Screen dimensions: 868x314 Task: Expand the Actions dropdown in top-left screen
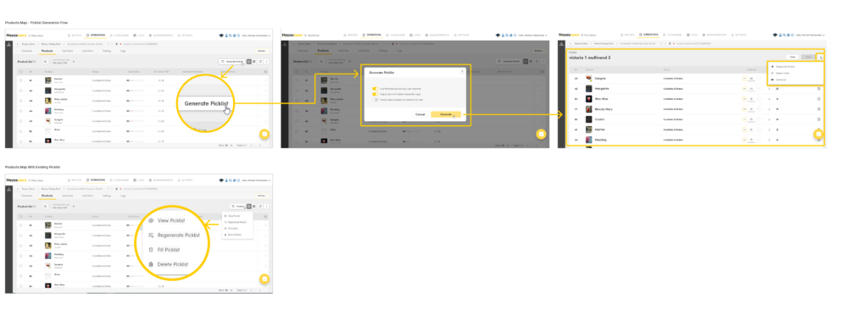[263, 50]
